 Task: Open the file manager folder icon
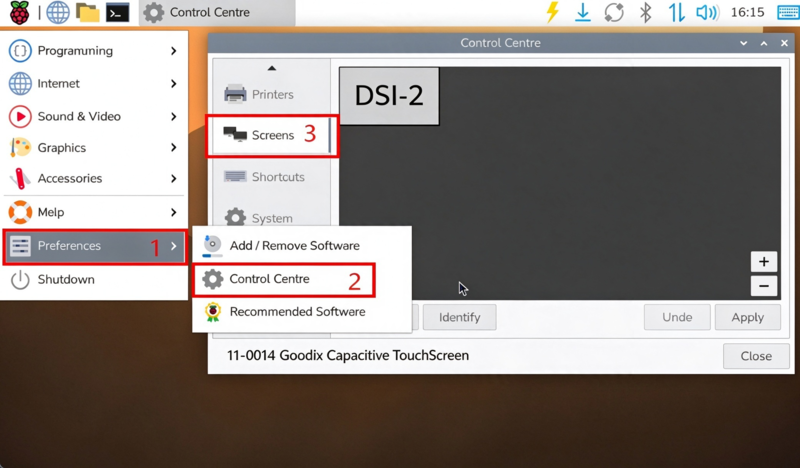(x=87, y=12)
